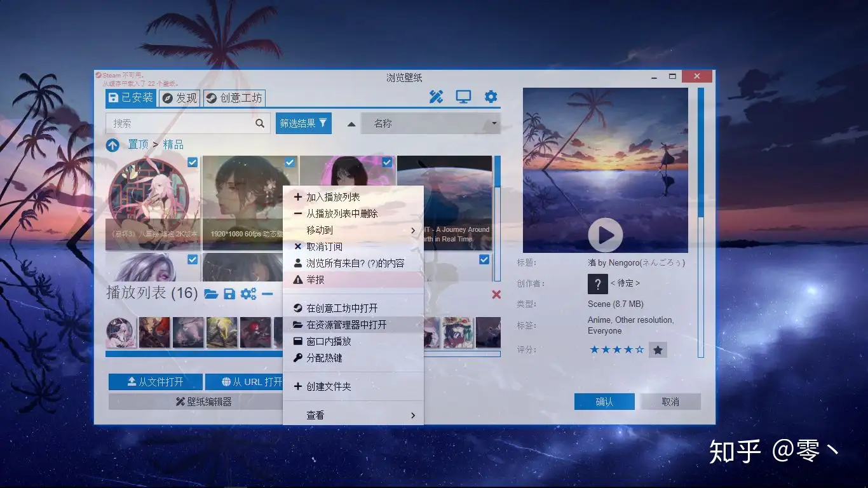The image size is (868, 488).
Task: Open settings via the top gear icon
Action: [x=491, y=97]
